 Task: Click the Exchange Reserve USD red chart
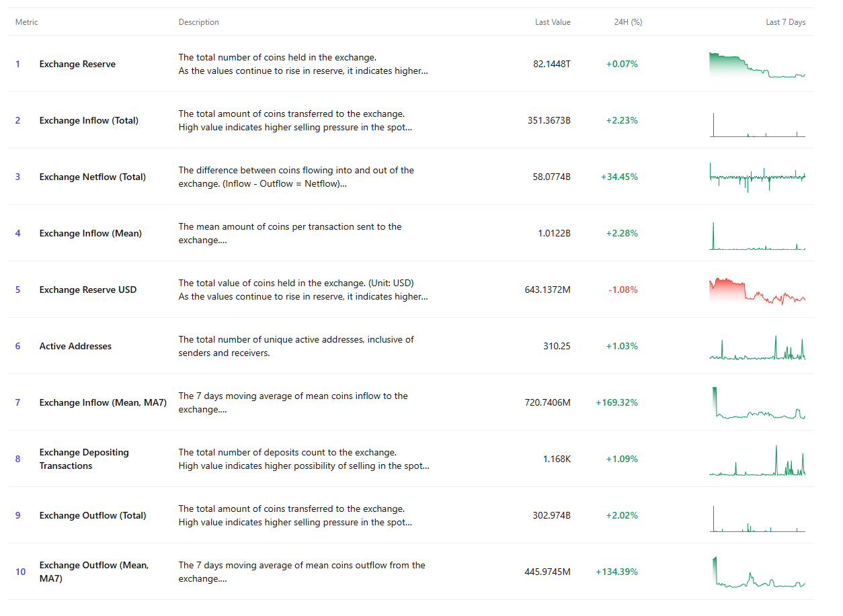coord(756,290)
